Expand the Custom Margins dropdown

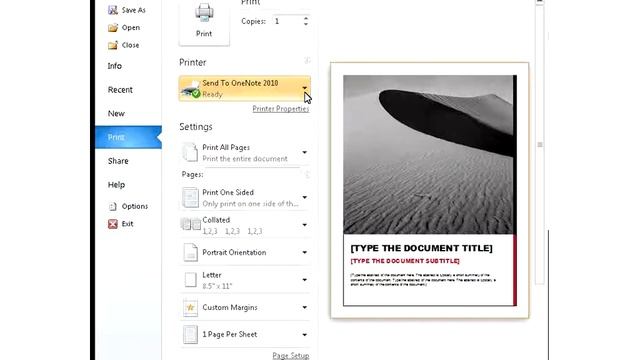(304, 307)
